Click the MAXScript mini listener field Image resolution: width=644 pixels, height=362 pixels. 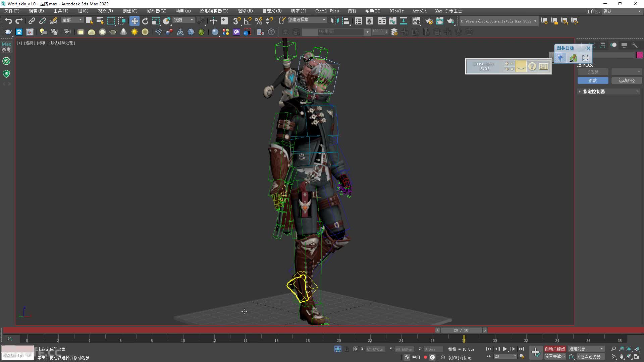[x=18, y=356]
